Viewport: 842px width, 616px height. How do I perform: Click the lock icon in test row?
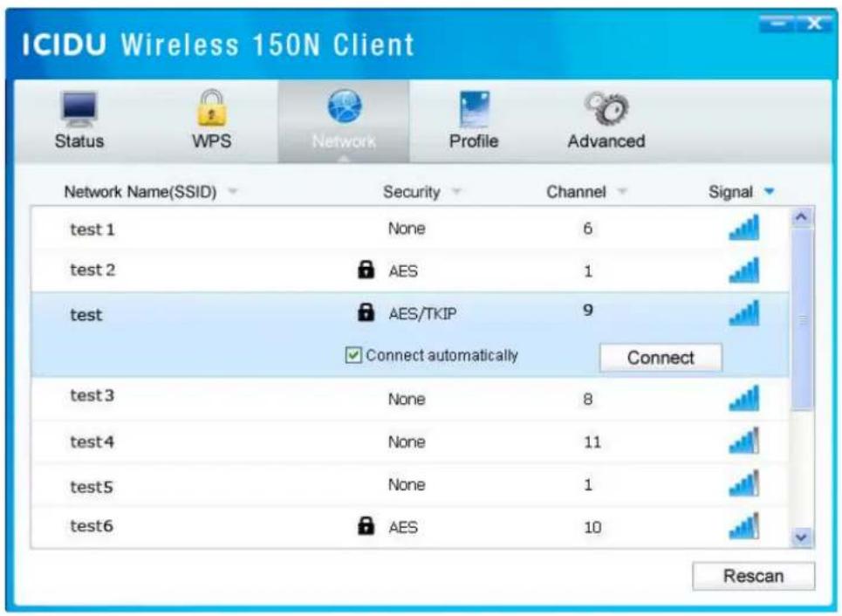pos(366,311)
